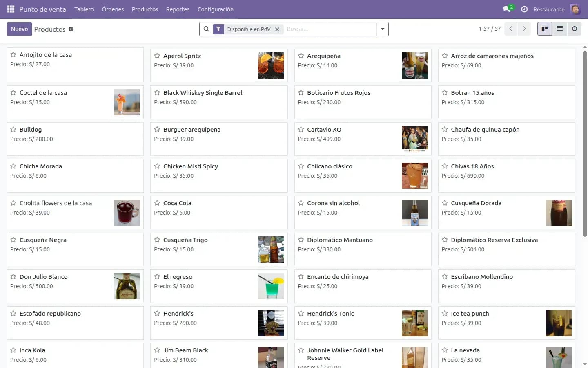The height and width of the screenshot is (368, 588).
Task: Open the Productos settings gear icon
Action: (71, 29)
